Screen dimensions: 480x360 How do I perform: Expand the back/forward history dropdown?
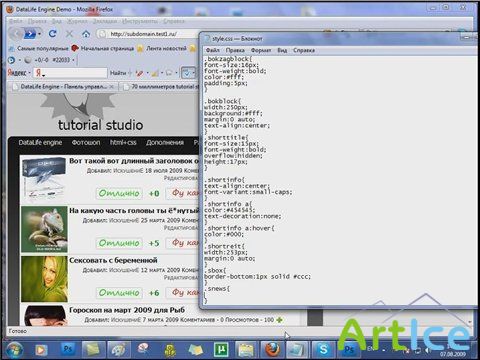40,34
